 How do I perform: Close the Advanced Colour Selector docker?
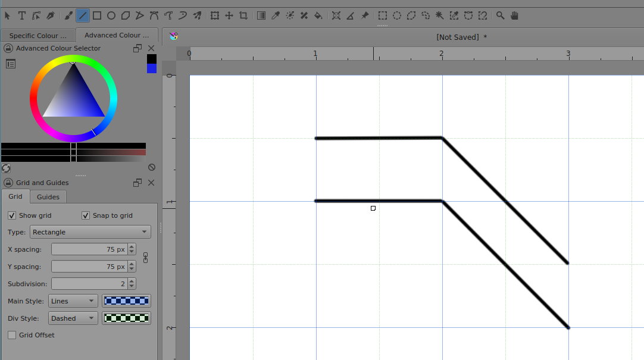[x=151, y=48]
